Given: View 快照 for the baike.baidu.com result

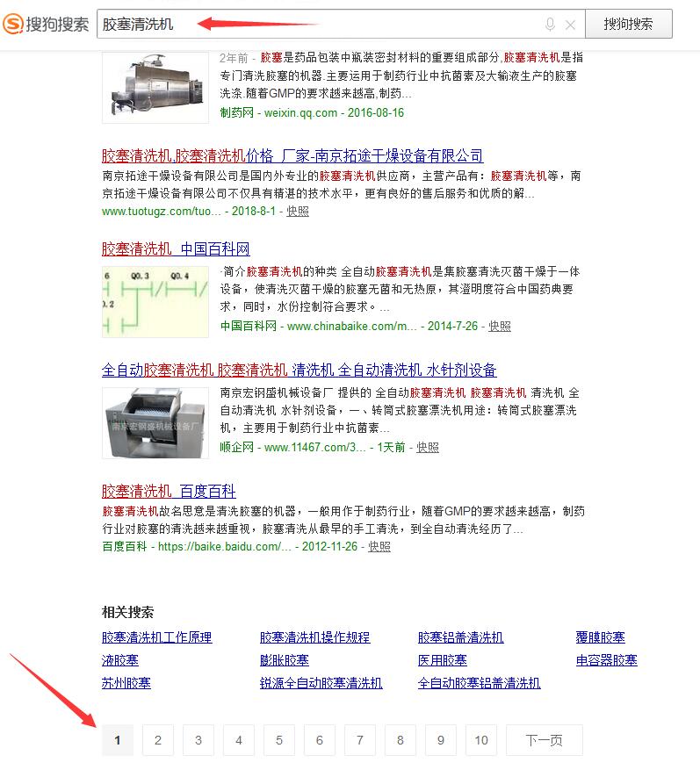Looking at the screenshot, I should pos(379,546).
